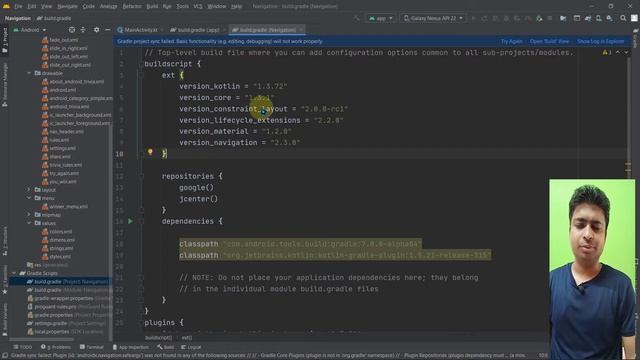
Task: Click the Stop icon in toolbar
Action: pyautogui.click(x=550, y=18)
